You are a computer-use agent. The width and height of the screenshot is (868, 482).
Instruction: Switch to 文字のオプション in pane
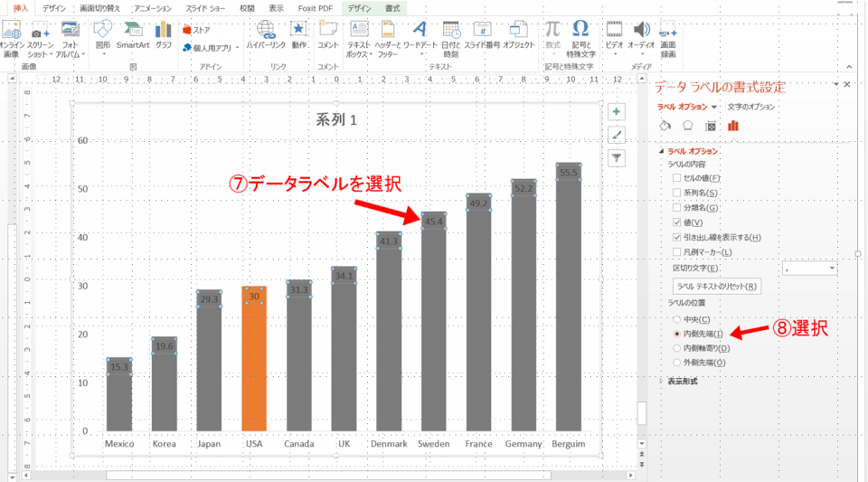tap(751, 107)
